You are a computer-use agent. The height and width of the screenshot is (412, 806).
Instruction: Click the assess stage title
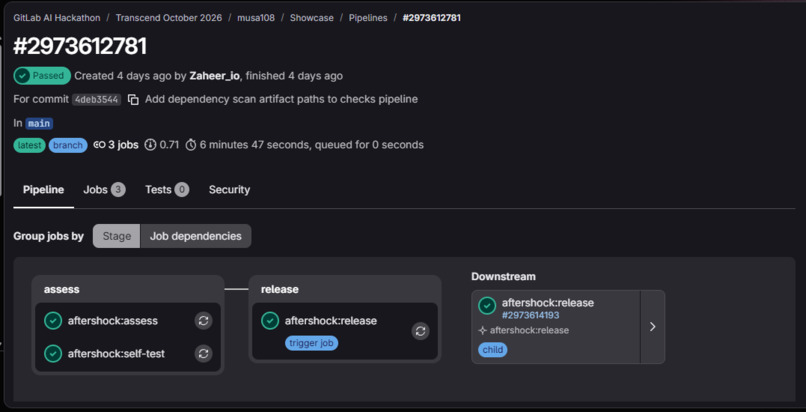pyautogui.click(x=62, y=289)
